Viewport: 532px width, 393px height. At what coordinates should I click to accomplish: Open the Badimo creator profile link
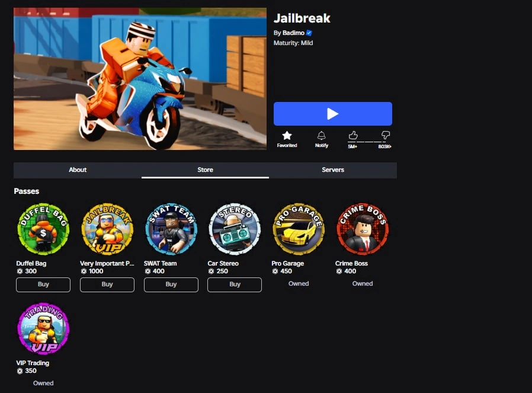click(x=293, y=33)
